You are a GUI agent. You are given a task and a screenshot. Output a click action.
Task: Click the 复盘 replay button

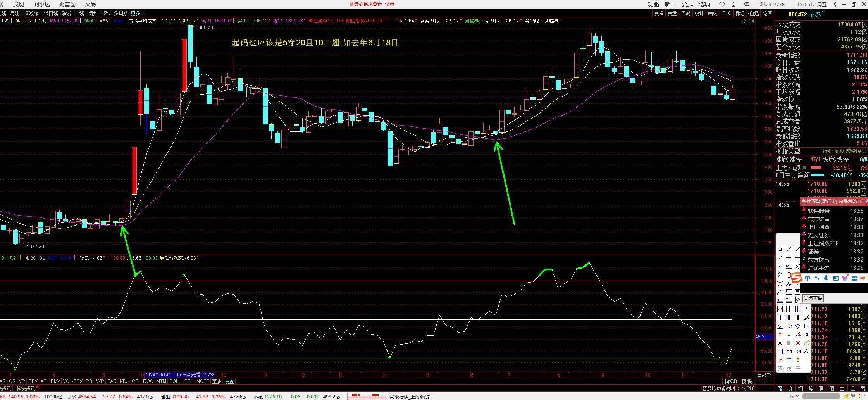pos(672,13)
